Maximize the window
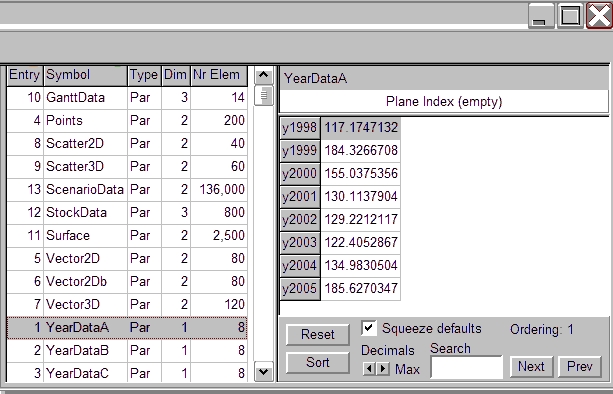The height and width of the screenshot is (394, 613). (570, 16)
